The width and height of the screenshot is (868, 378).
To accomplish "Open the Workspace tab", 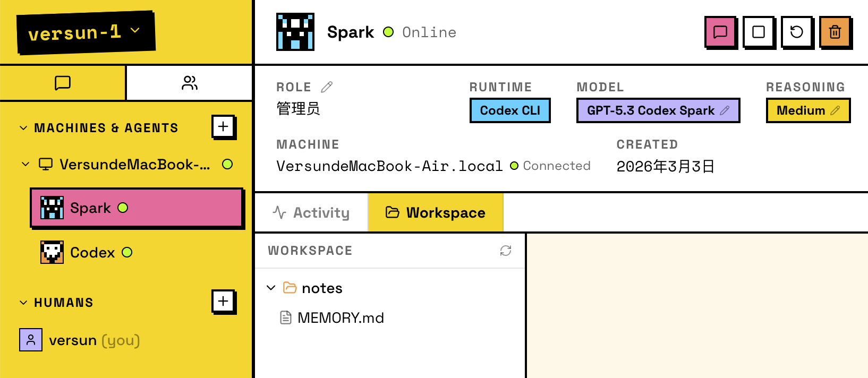I will (436, 212).
